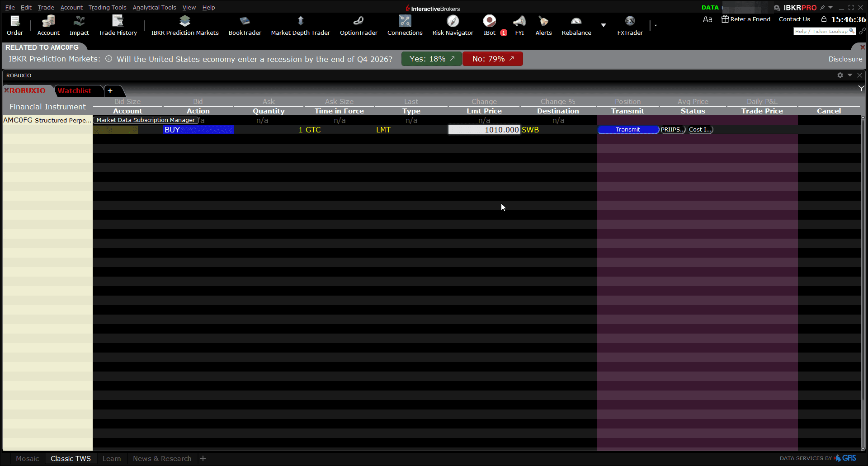This screenshot has height=466, width=868.
Task: Launch Risk Navigator
Action: pos(453,26)
